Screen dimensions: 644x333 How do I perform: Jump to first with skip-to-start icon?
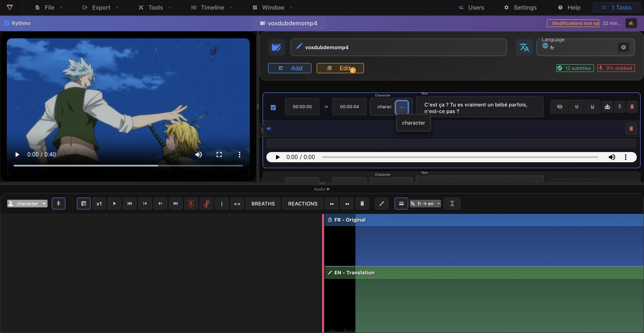129,204
